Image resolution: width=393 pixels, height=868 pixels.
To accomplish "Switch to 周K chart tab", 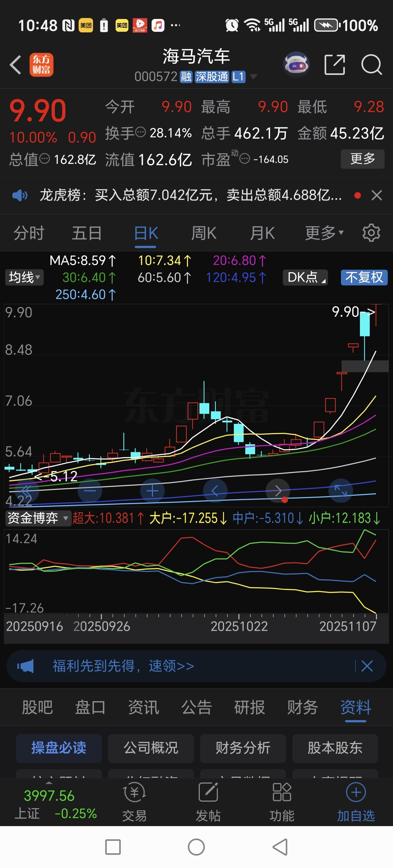I will click(x=204, y=233).
